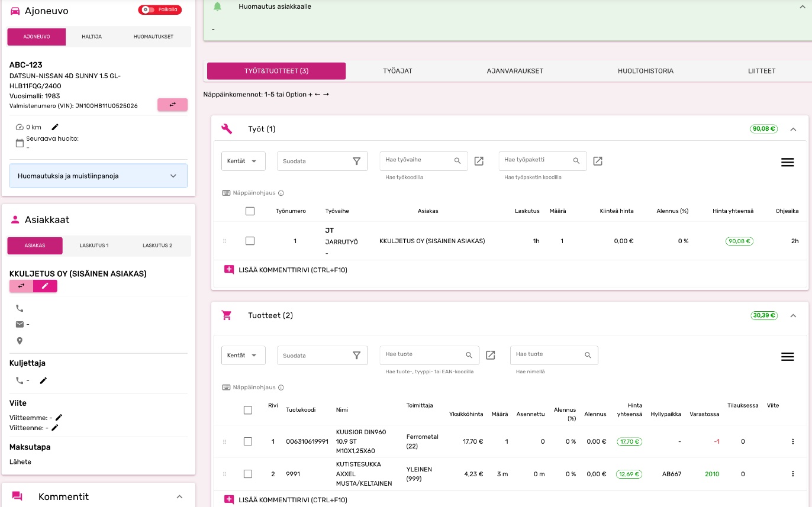Collapse the Tuotteet (2) section
This screenshot has width=812, height=507.
coord(793,315)
